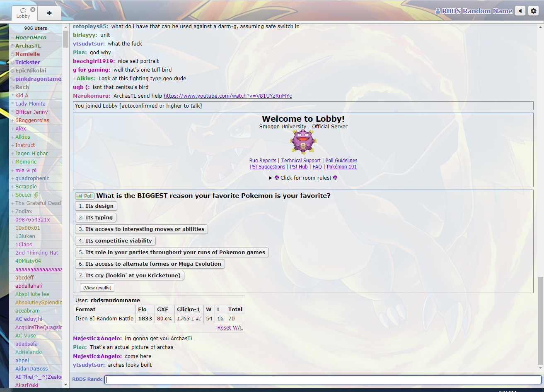Viewport: 544px width, 392px height.
Task: Select user EpicNikolai in the user list
Action: tap(36, 71)
